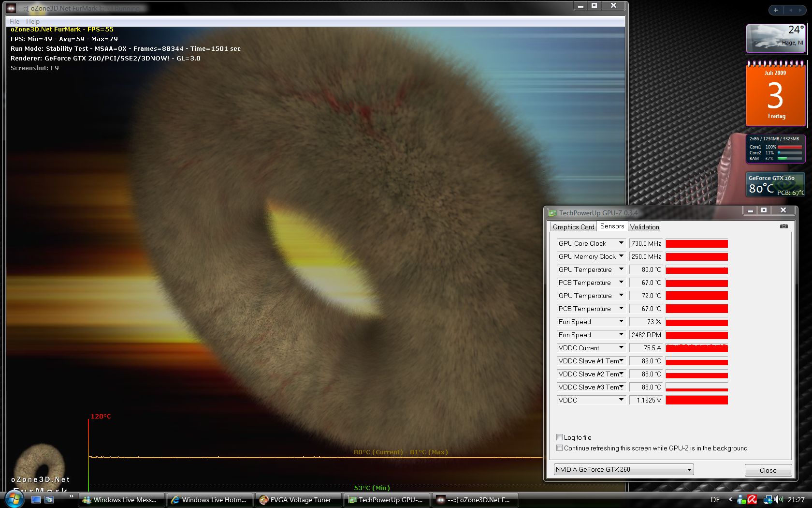This screenshot has width=812, height=508.
Task: Click the 730.0 MHz value field
Action: 646,243
